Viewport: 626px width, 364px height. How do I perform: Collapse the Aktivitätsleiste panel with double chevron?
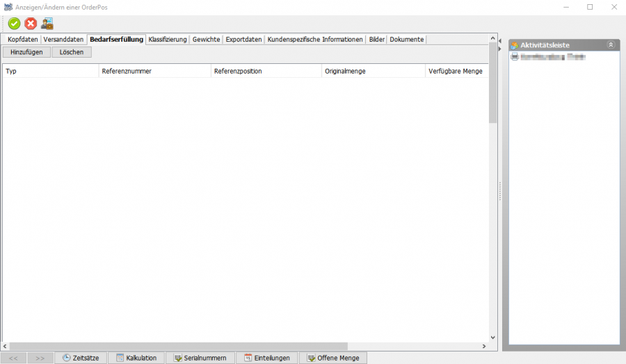tap(611, 44)
